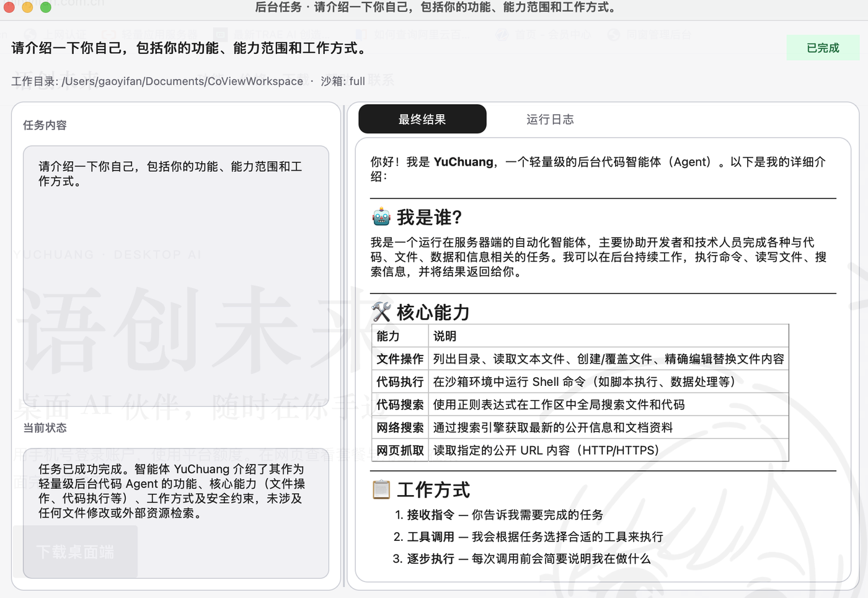Select the 代码执行 table cell
868x598 pixels.
400,382
